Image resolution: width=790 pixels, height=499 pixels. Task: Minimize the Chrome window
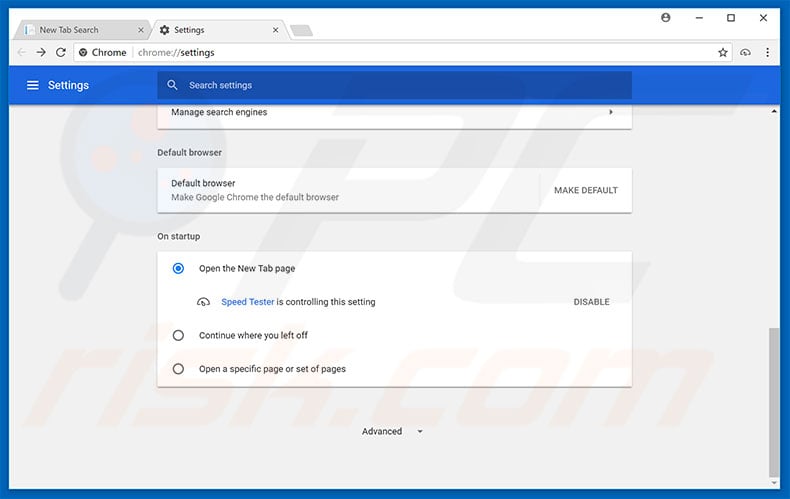click(699, 18)
